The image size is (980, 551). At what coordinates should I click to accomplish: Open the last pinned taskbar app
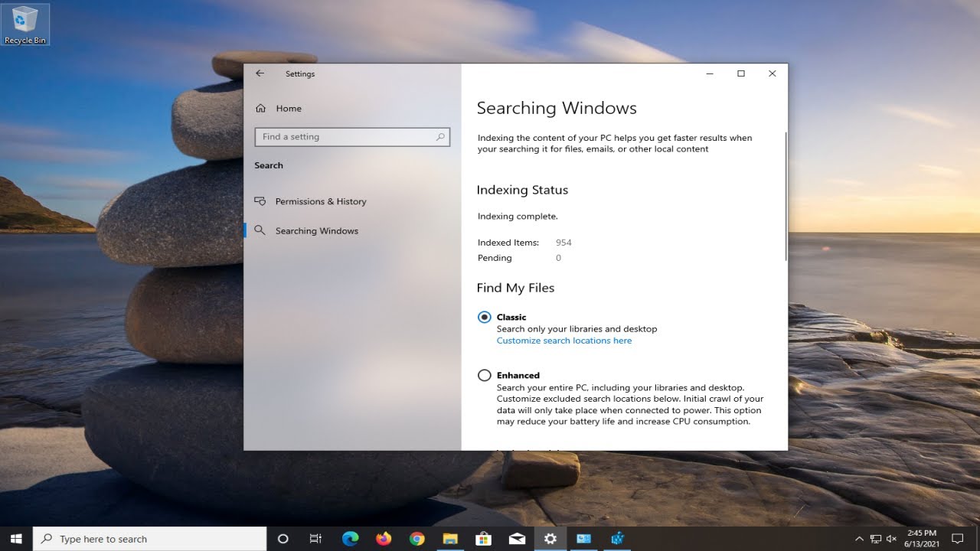coord(617,539)
